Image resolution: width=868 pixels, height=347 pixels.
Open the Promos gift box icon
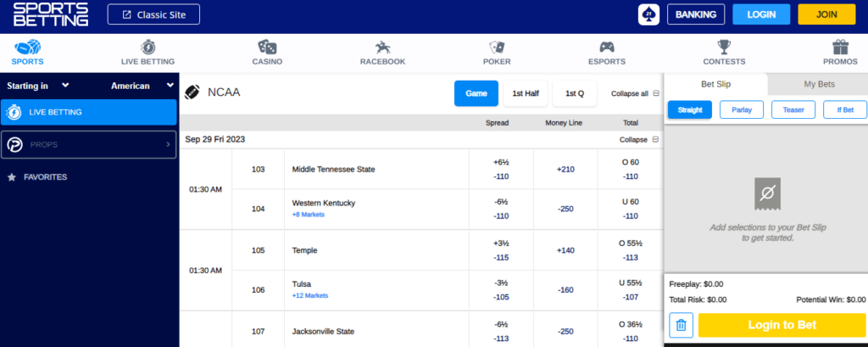coord(840,47)
